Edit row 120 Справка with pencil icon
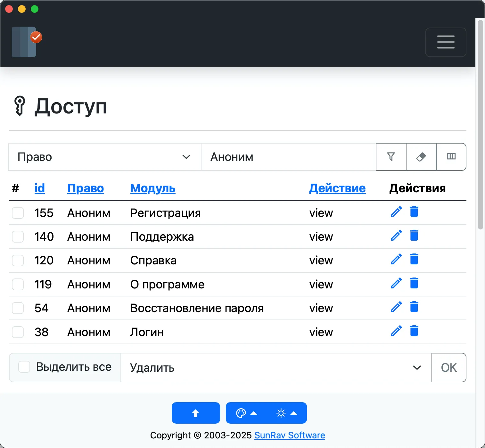 (396, 259)
